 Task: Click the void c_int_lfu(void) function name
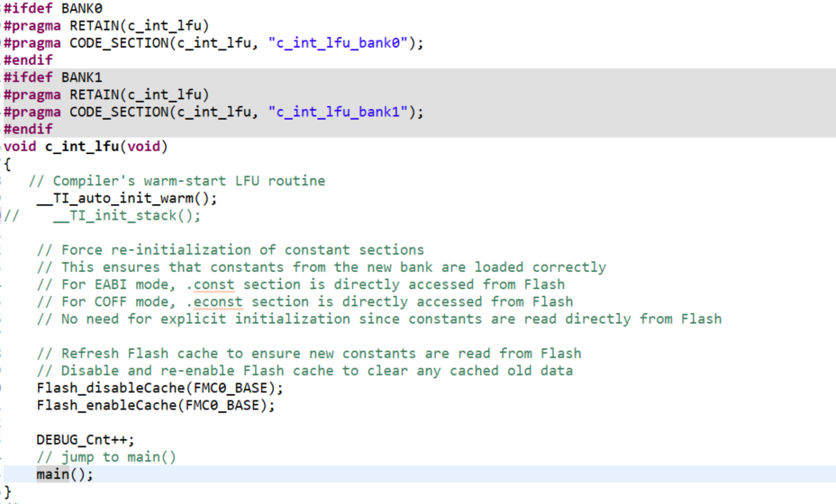82,147
